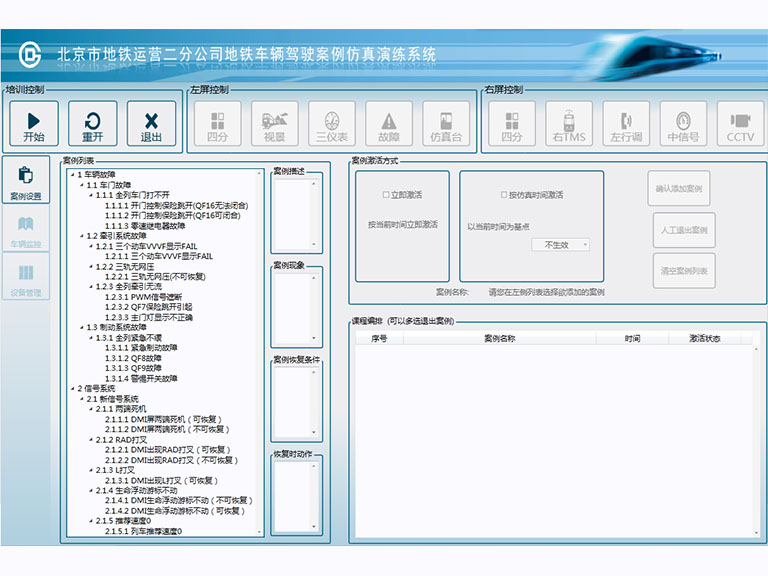Select case 1.2.1.1 三个动车VVVF显示FAIL

coord(159,256)
